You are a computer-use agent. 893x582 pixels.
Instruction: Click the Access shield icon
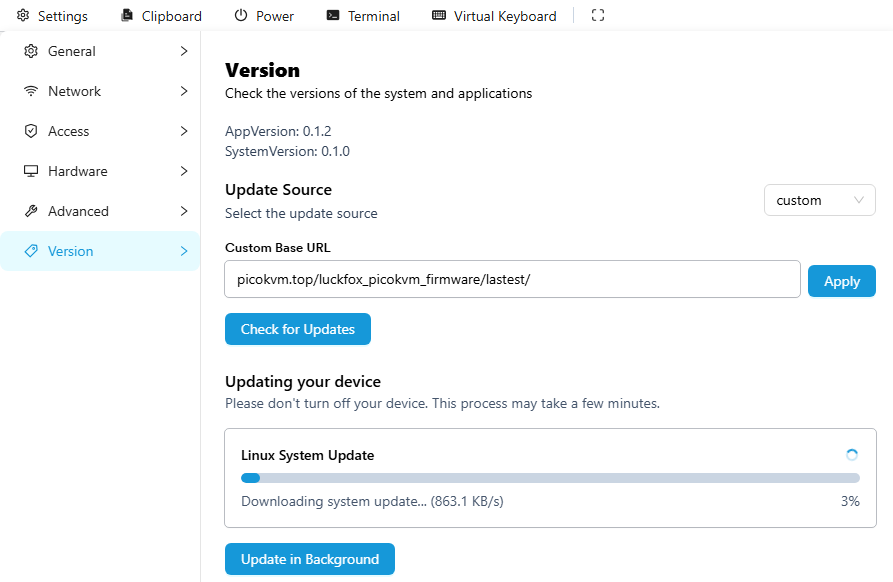(x=31, y=131)
